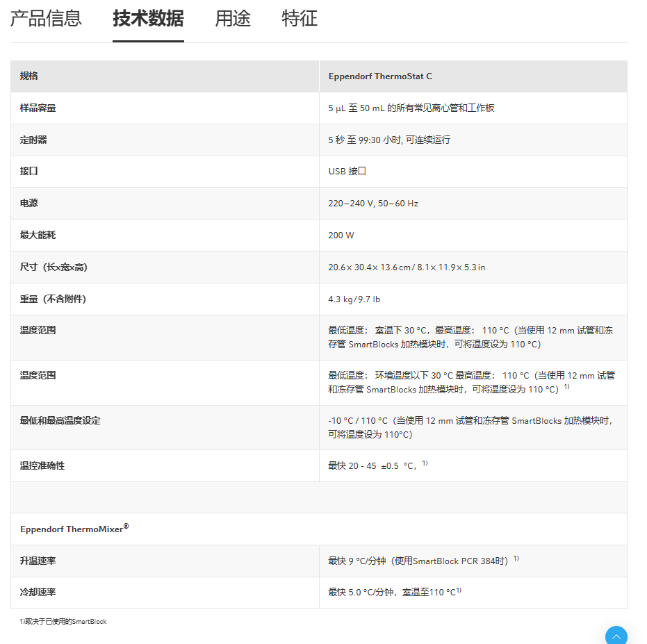Click the blue scroll-to-top arrow button
647x644 pixels.
pyautogui.click(x=616, y=636)
